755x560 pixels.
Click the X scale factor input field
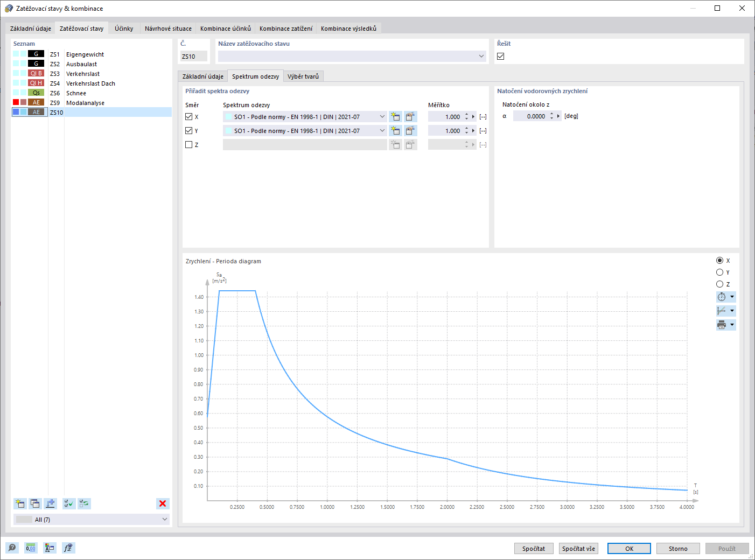(x=445, y=116)
